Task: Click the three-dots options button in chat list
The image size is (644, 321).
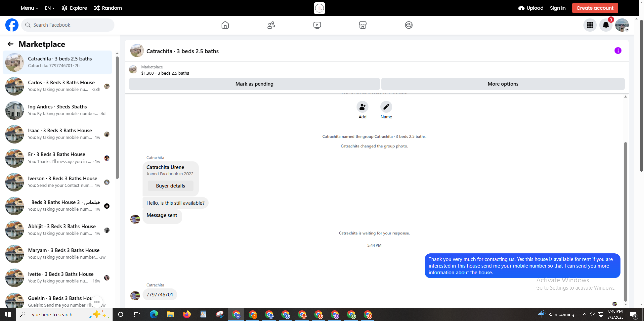Action: click(97, 302)
